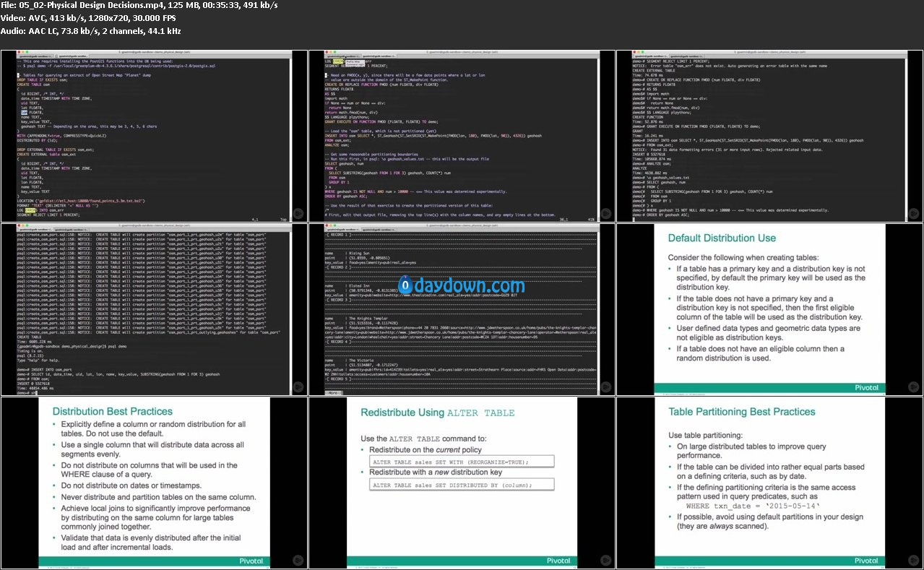Click the Pivotal logo on the Redistribute slide
Screen dimensions: 924x570
pyautogui.click(x=558, y=560)
